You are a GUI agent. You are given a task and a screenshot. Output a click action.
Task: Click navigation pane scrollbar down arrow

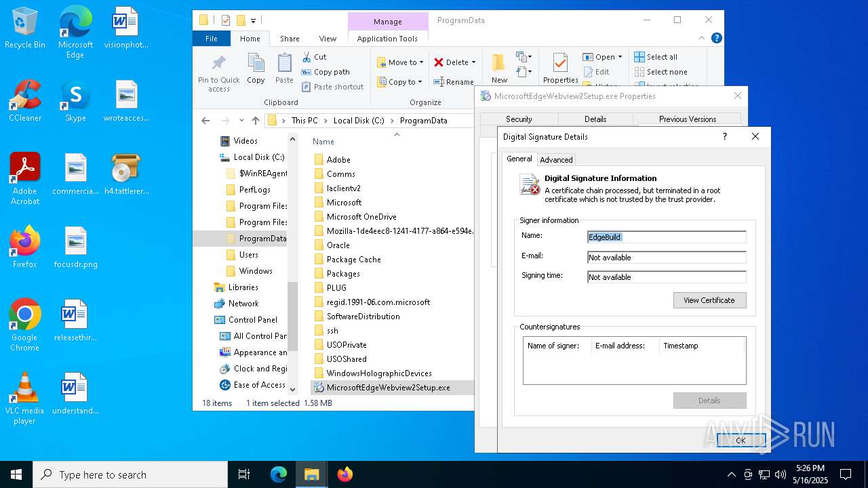pyautogui.click(x=293, y=389)
